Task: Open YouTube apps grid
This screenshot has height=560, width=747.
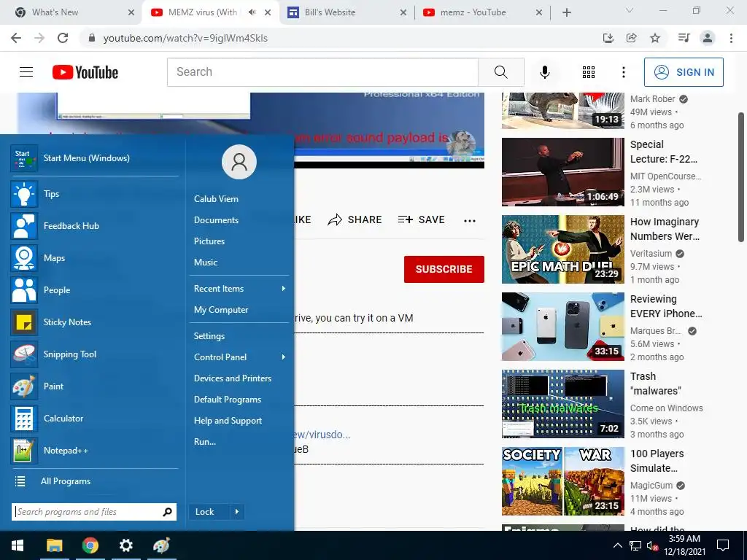Action: (589, 72)
